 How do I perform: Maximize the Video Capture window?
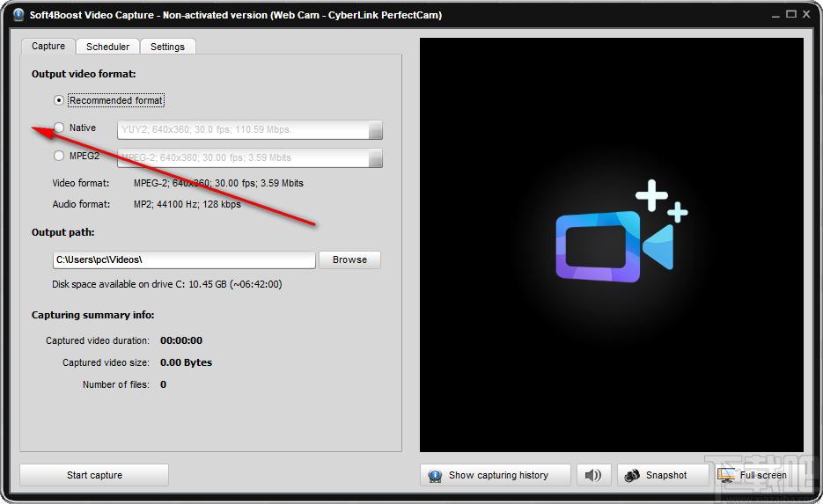coord(791,14)
